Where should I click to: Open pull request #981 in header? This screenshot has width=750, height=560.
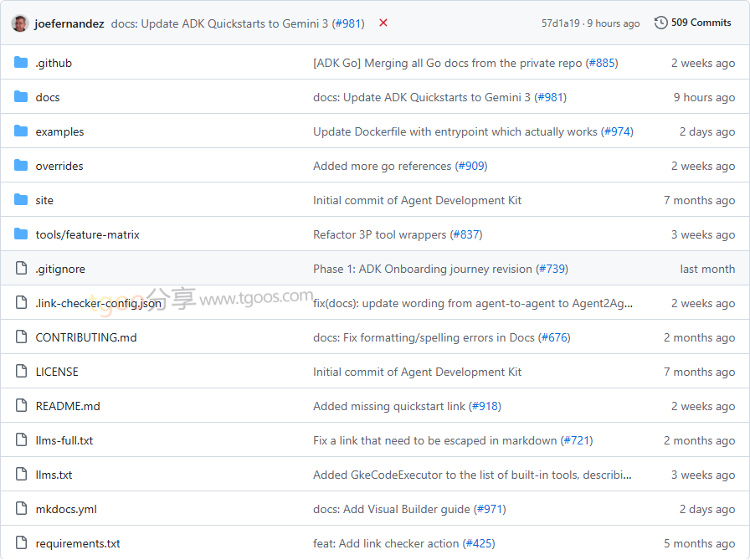coord(348,23)
